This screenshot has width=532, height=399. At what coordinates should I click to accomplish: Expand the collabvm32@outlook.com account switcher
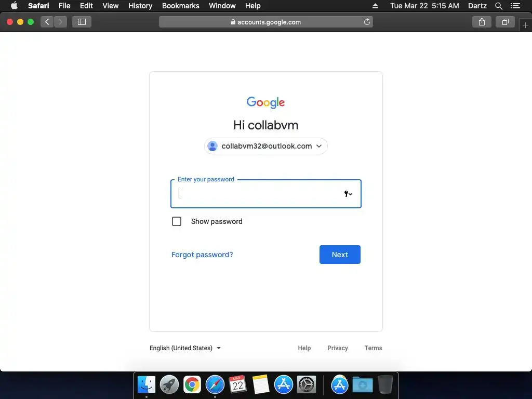click(x=265, y=146)
